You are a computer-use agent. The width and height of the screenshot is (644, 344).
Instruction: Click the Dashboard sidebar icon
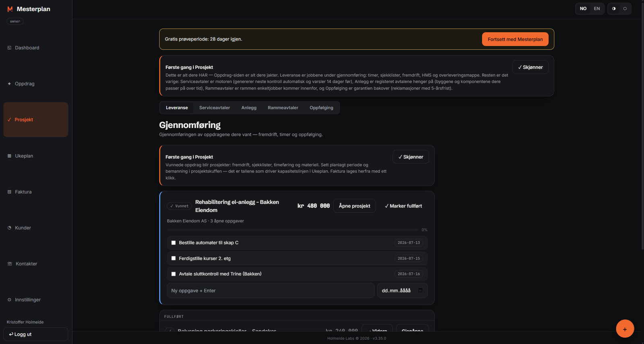pyautogui.click(x=9, y=48)
